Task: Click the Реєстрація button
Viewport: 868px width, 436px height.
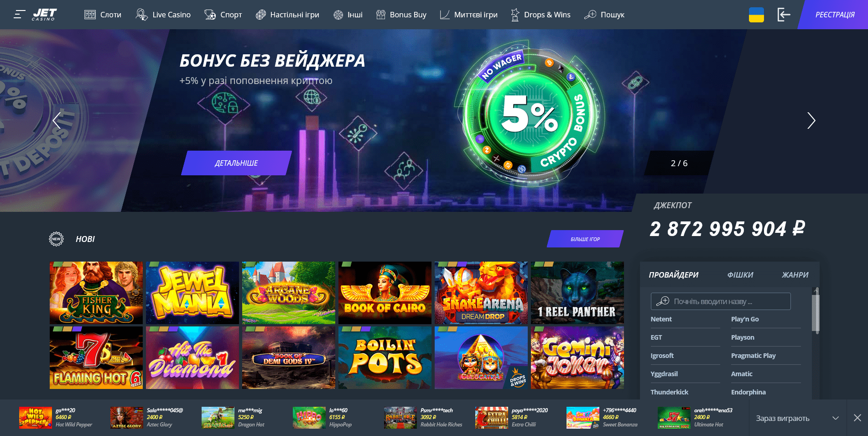Action: click(x=834, y=15)
